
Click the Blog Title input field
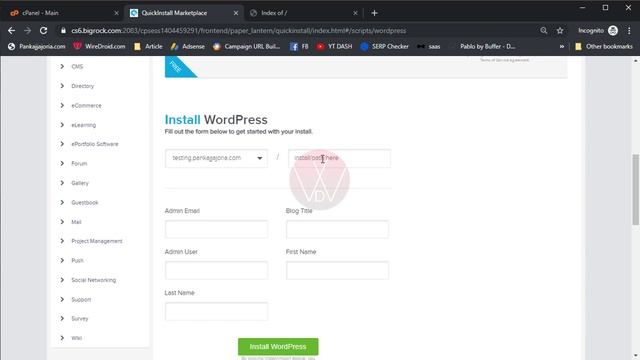[x=337, y=229]
